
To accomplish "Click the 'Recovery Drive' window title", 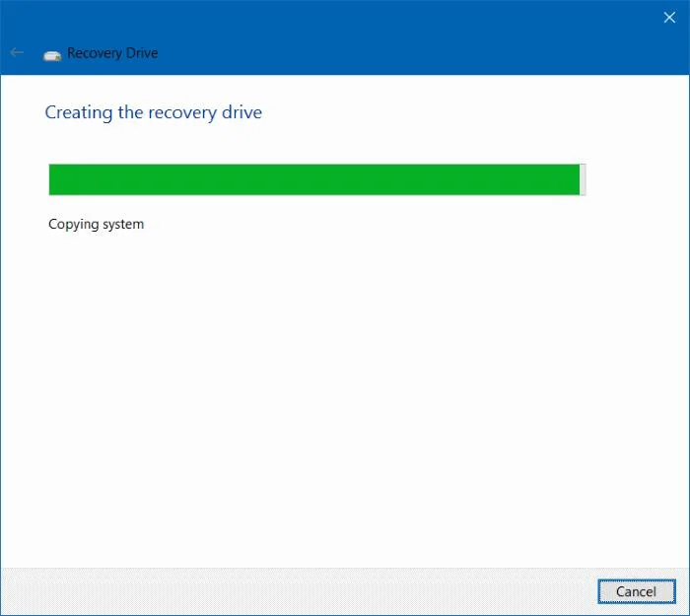I will (112, 53).
